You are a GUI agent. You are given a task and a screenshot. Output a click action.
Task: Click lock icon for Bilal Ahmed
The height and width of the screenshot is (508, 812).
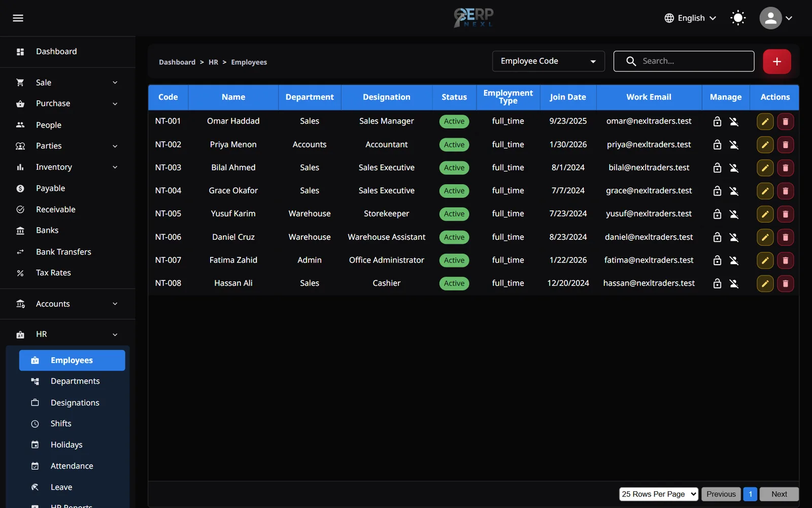click(x=717, y=168)
